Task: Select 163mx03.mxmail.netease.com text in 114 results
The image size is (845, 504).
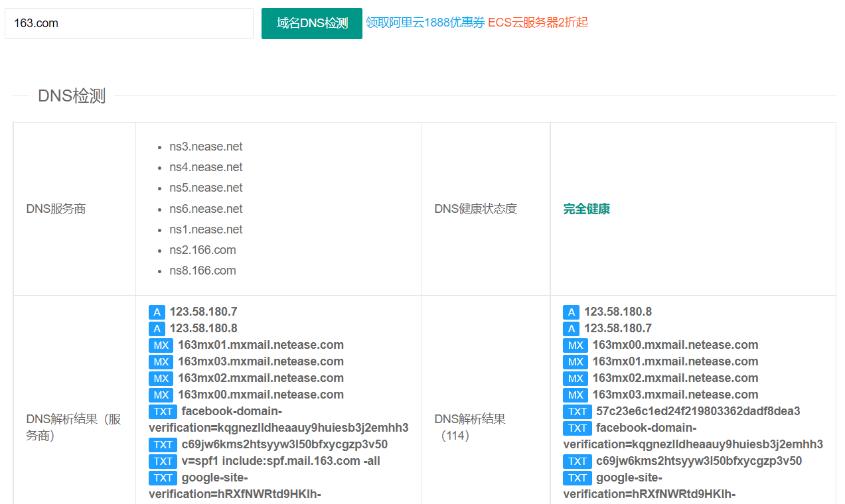Action: pos(676,395)
